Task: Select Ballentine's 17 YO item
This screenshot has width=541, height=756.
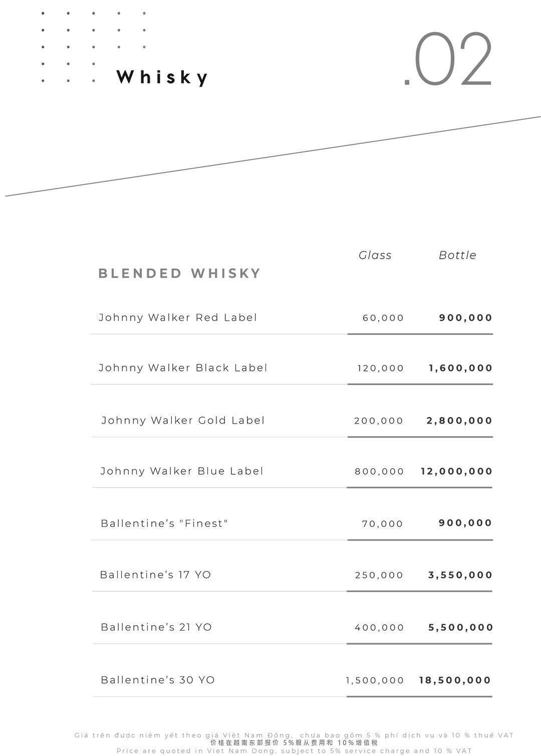Action: (x=155, y=575)
